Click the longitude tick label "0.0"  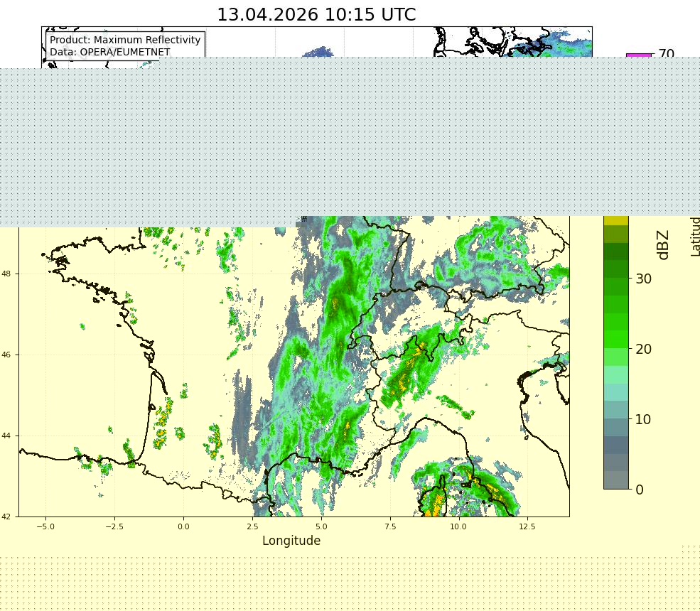[183, 526]
